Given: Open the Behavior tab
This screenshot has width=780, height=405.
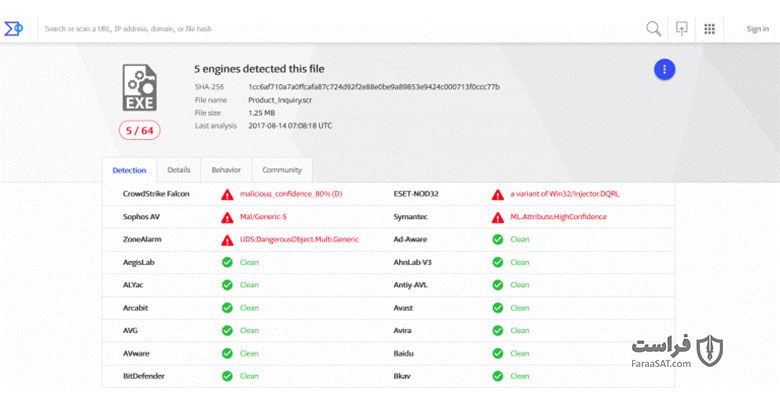Looking at the screenshot, I should 226,170.
